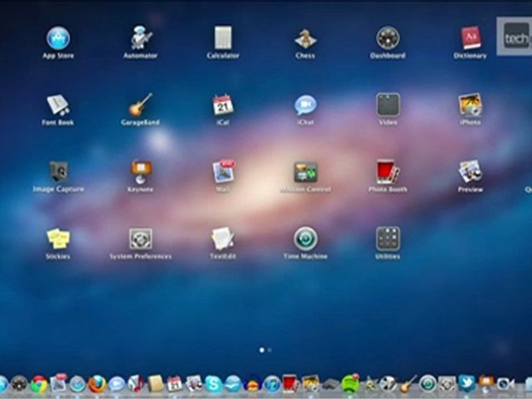
Task: Open iPhoto from the Dock
Action: (x=310, y=384)
